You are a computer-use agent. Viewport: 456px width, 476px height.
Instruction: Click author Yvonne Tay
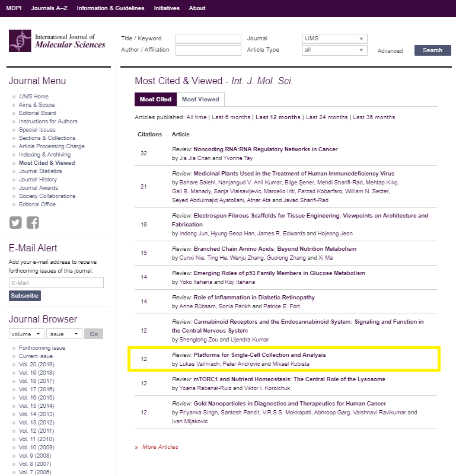(x=238, y=158)
